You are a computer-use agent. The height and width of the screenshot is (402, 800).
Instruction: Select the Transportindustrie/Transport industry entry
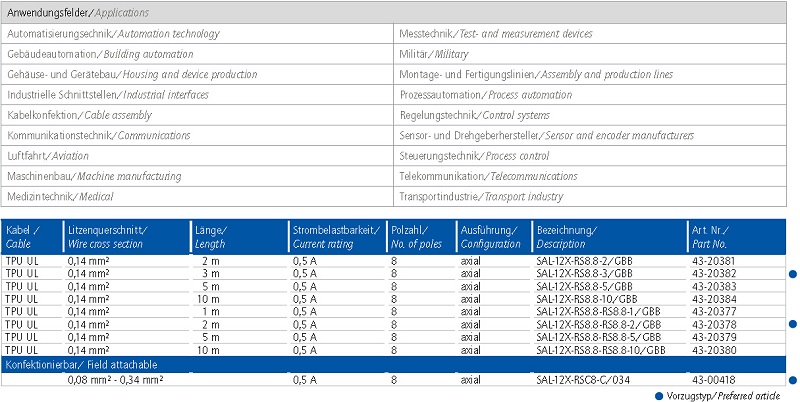click(x=481, y=197)
